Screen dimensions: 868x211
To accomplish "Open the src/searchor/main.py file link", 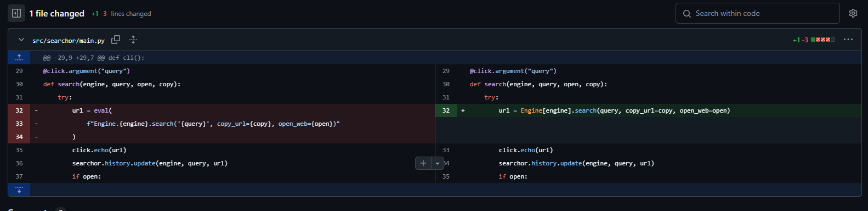I will click(x=69, y=41).
